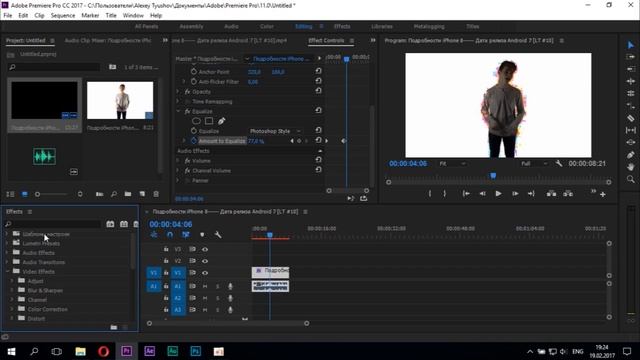Image resolution: width=640 pixels, height=360 pixels.
Task: Toggle snap magnet in timeline
Action: point(170,235)
